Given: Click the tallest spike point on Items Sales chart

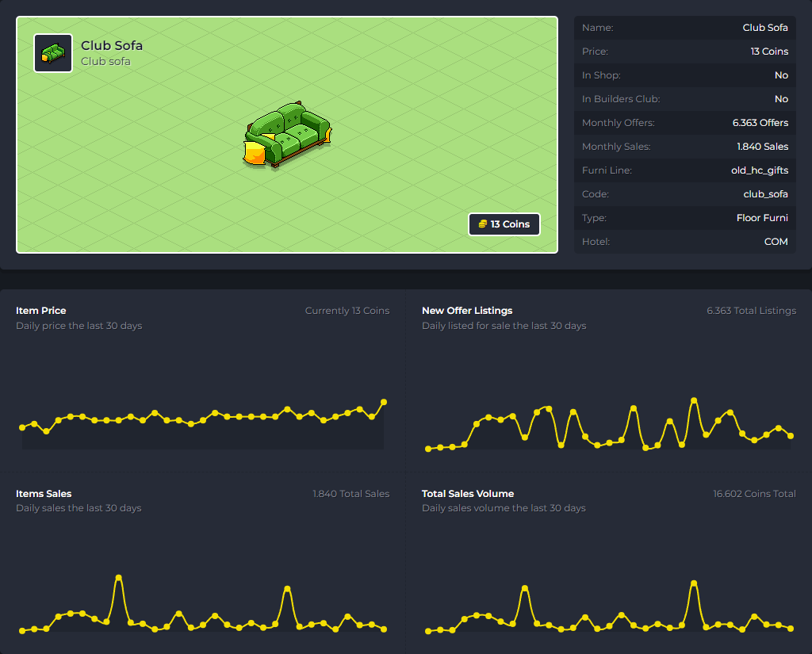Looking at the screenshot, I should point(119,577).
